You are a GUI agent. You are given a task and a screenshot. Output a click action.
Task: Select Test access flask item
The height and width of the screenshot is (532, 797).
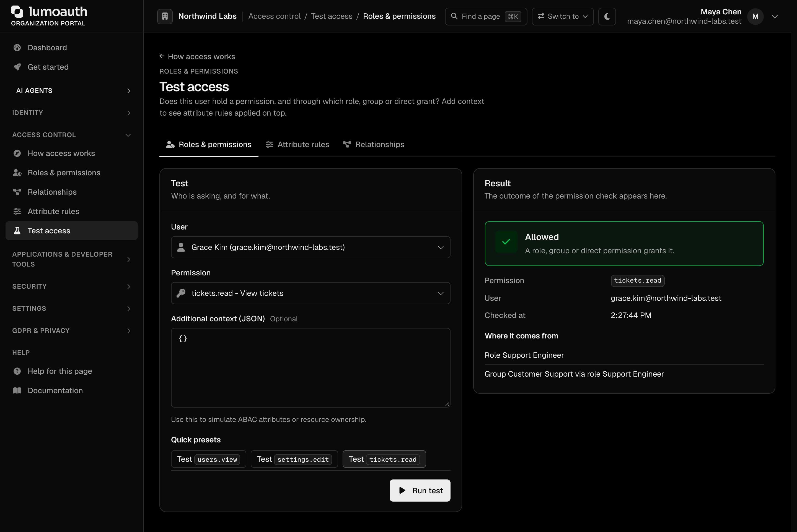(72, 231)
